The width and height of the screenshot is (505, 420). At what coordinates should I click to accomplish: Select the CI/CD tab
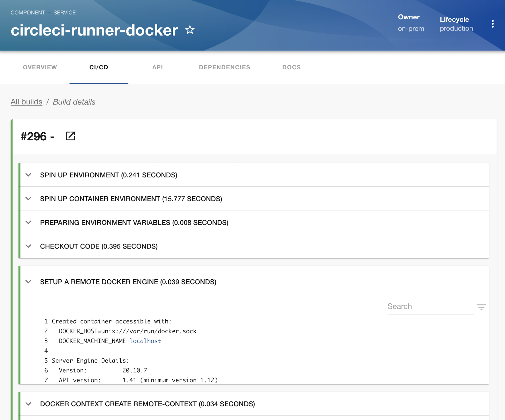[99, 67]
